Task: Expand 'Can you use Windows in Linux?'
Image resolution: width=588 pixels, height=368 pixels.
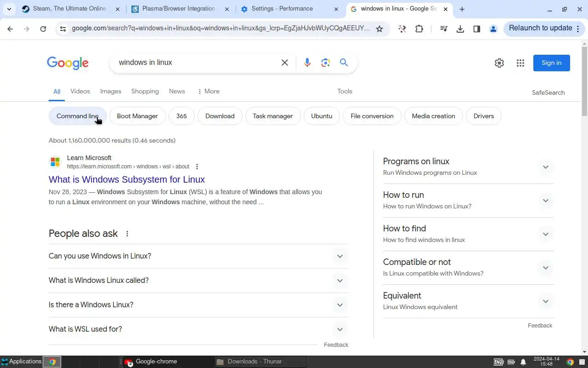Action: click(198, 256)
